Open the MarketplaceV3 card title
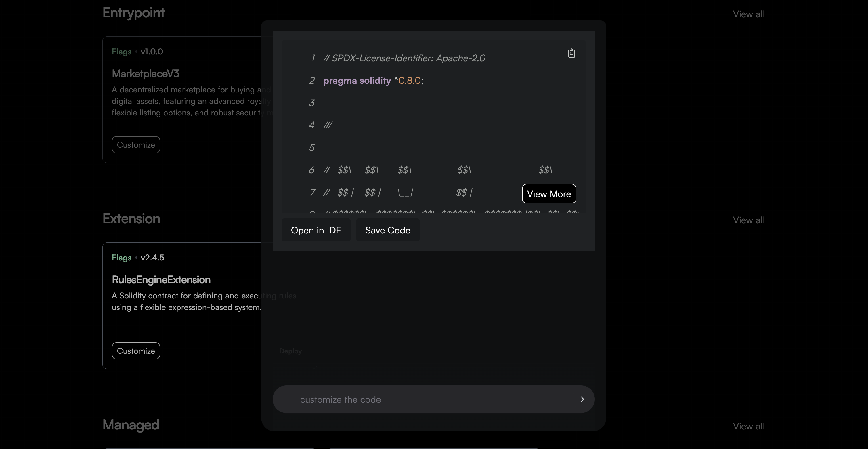 click(x=146, y=73)
